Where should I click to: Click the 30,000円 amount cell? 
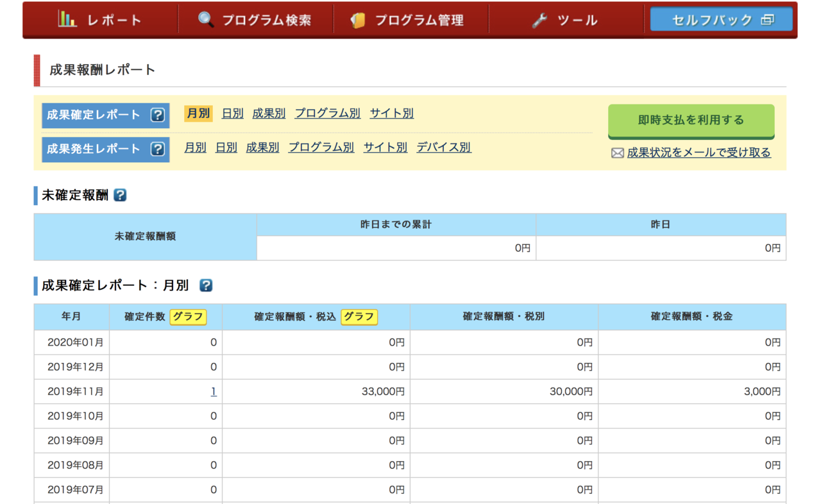click(x=504, y=391)
